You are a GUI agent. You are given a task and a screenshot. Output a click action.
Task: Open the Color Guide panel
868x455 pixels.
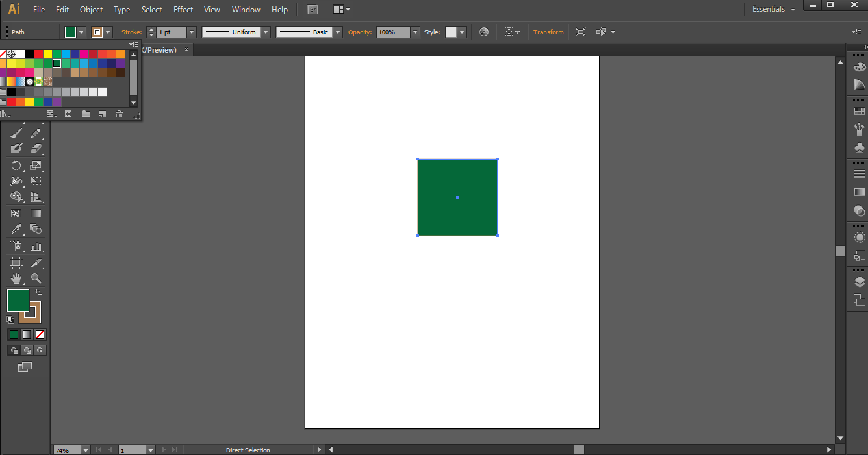pyautogui.click(x=859, y=83)
